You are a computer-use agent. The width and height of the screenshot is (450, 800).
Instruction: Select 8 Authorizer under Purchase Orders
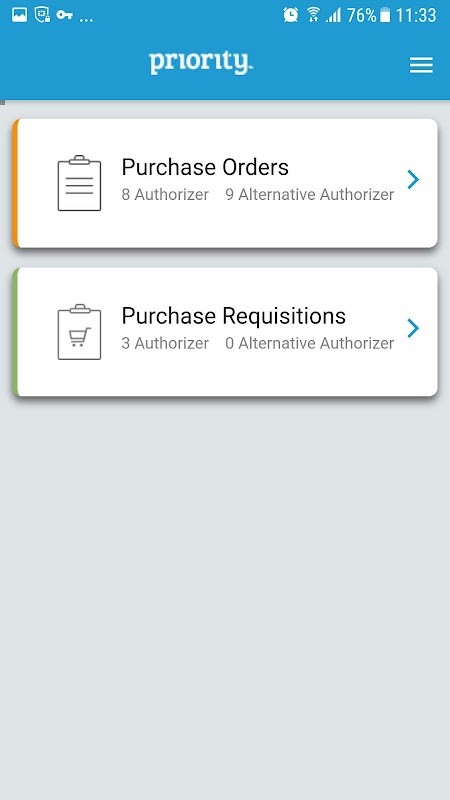(165, 194)
